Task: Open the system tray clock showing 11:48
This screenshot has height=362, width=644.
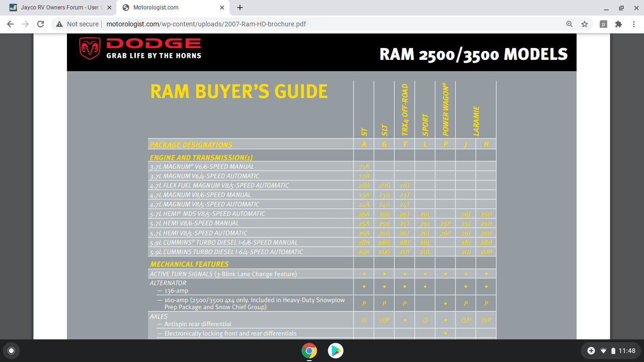Action: (627, 351)
